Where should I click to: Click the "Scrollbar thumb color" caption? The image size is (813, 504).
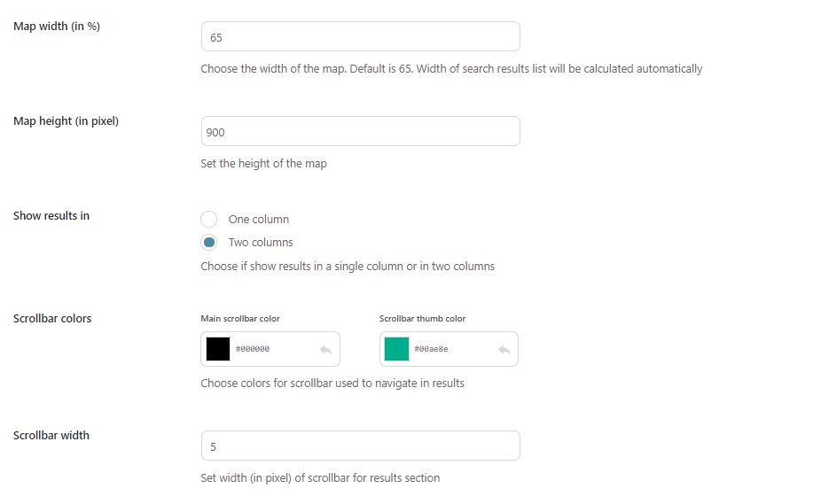click(x=423, y=319)
